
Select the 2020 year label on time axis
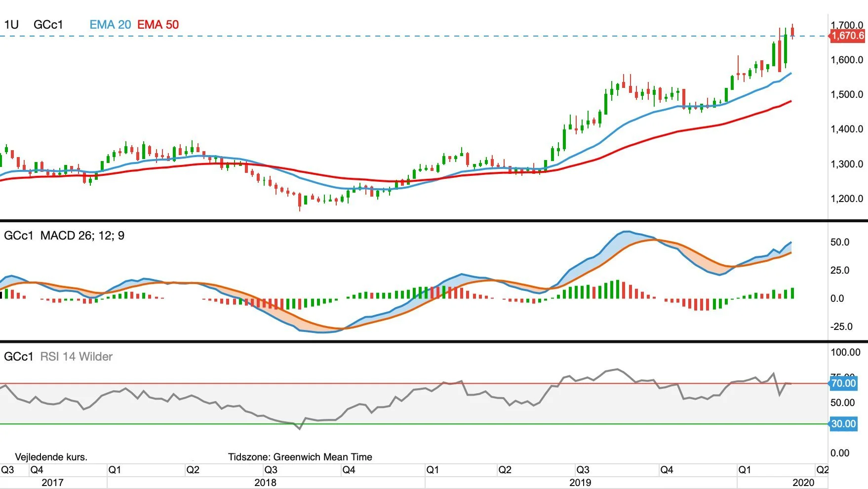pos(803,483)
